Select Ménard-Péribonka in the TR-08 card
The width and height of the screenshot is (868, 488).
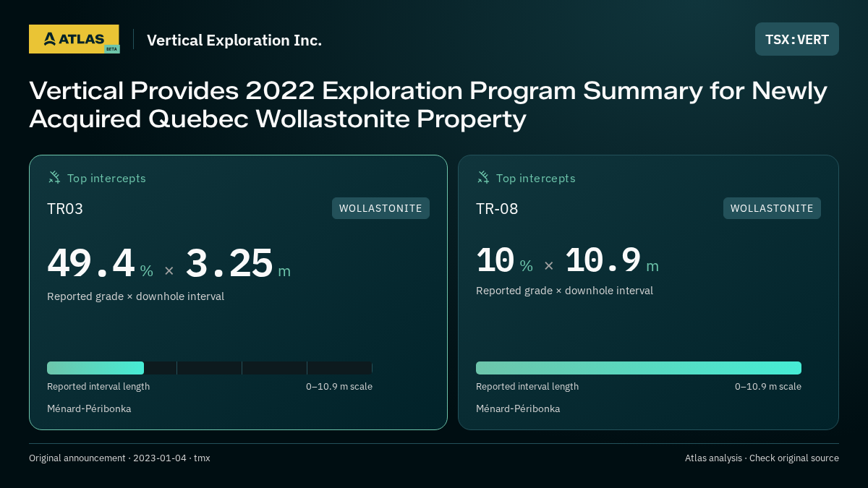click(518, 409)
